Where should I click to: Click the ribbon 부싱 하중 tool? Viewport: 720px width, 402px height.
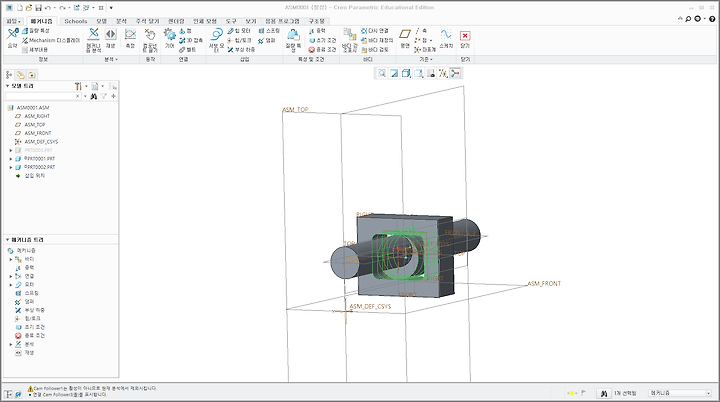pos(241,50)
